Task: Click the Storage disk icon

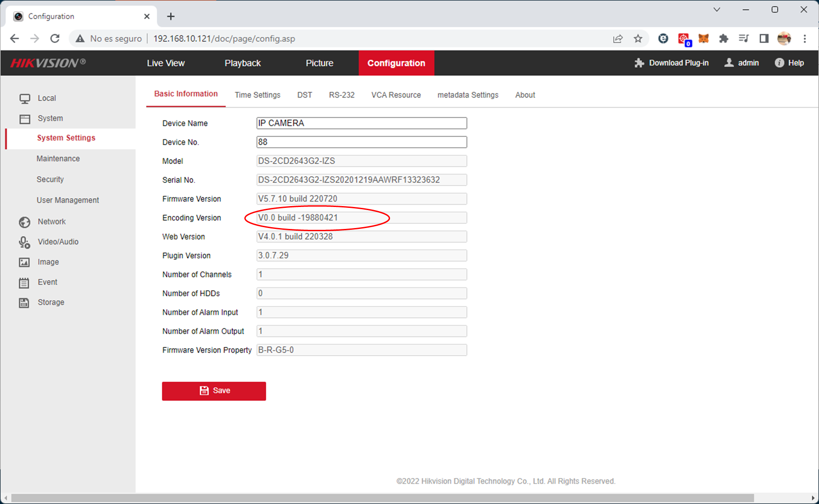Action: tap(24, 303)
